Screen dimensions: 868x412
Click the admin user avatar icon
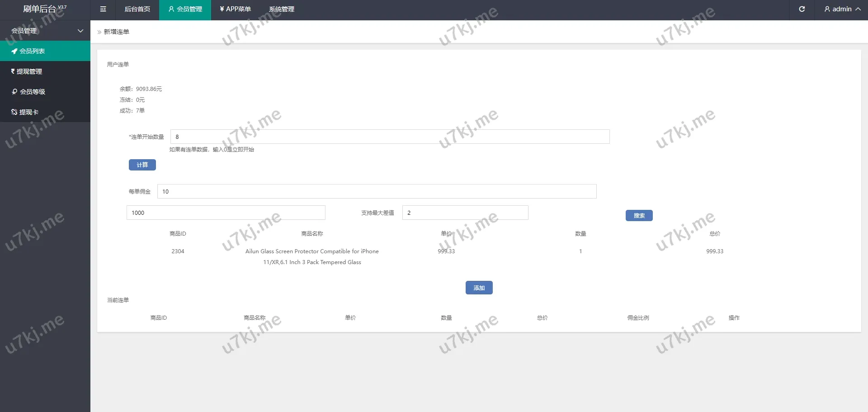(827, 9)
